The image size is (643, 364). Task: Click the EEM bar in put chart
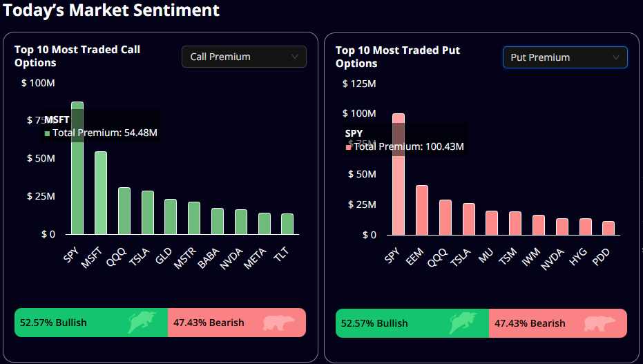(x=422, y=210)
